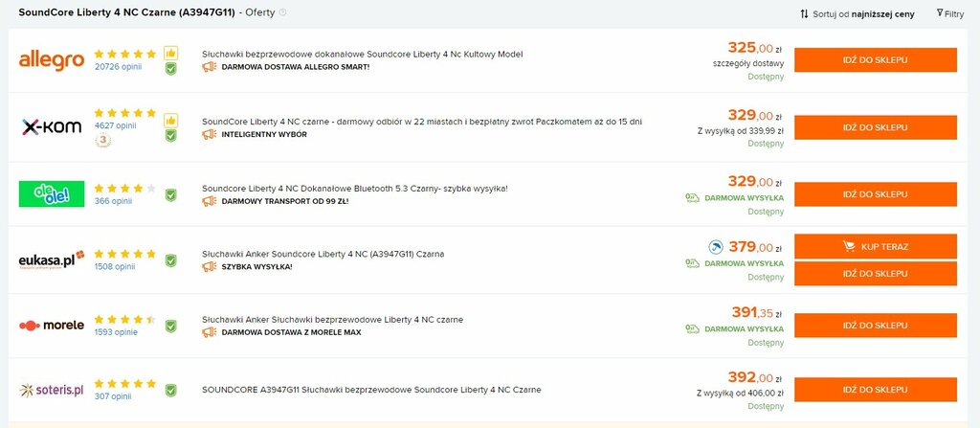Open the 1593 opinie reviews link
This screenshot has height=428, width=980.
(116, 332)
